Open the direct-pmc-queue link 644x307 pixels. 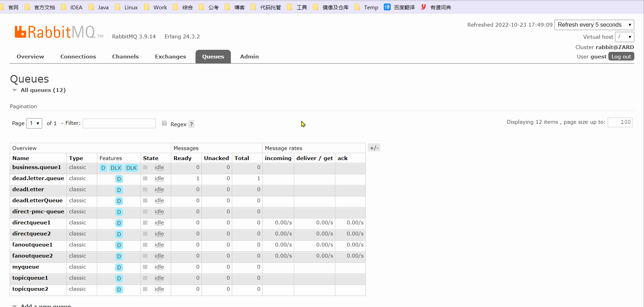point(38,212)
